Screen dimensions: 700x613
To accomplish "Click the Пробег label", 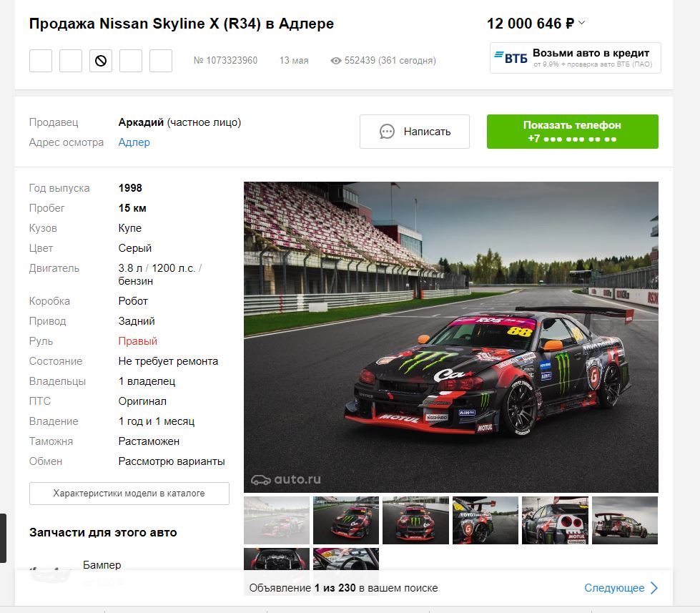I will [47, 208].
